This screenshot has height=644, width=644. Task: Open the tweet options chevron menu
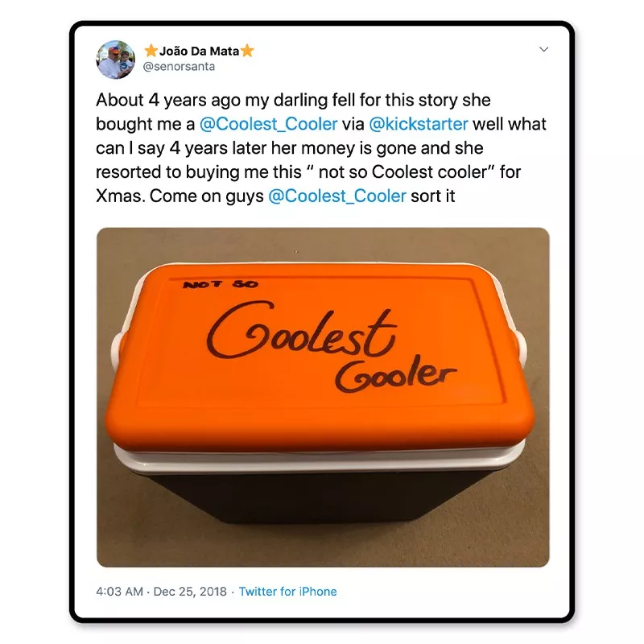[544, 49]
